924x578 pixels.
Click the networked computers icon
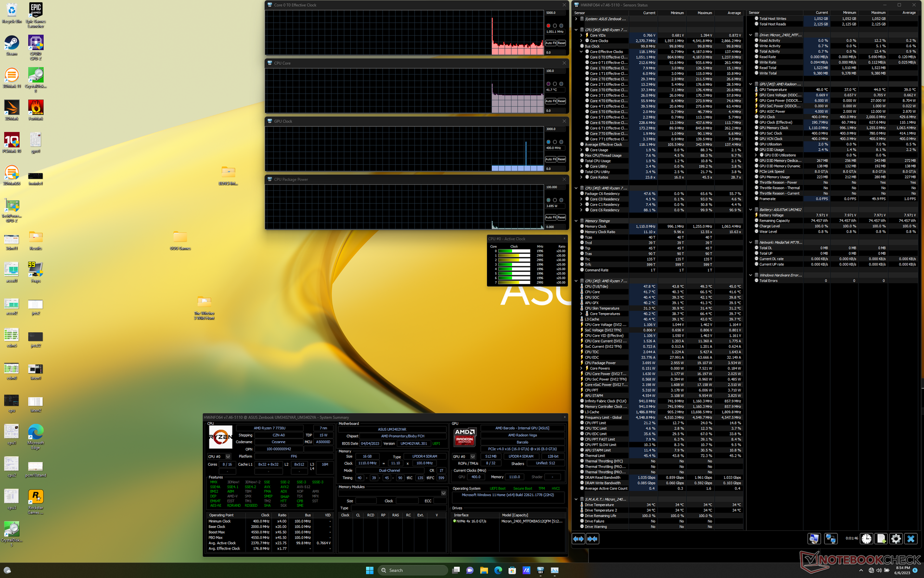coord(831,539)
